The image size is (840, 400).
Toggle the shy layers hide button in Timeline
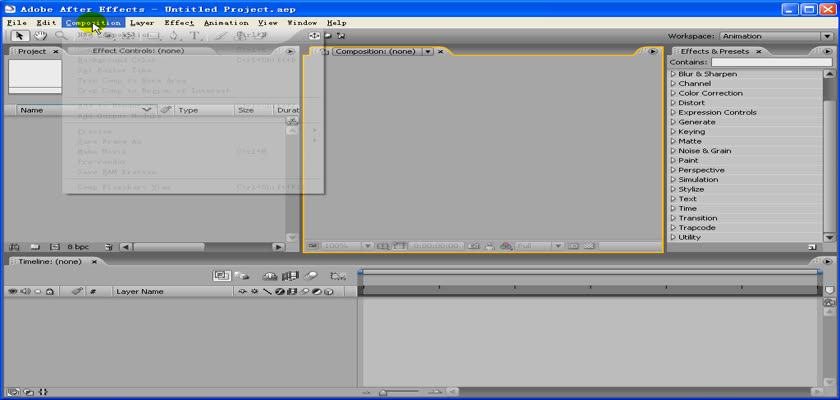pos(270,276)
